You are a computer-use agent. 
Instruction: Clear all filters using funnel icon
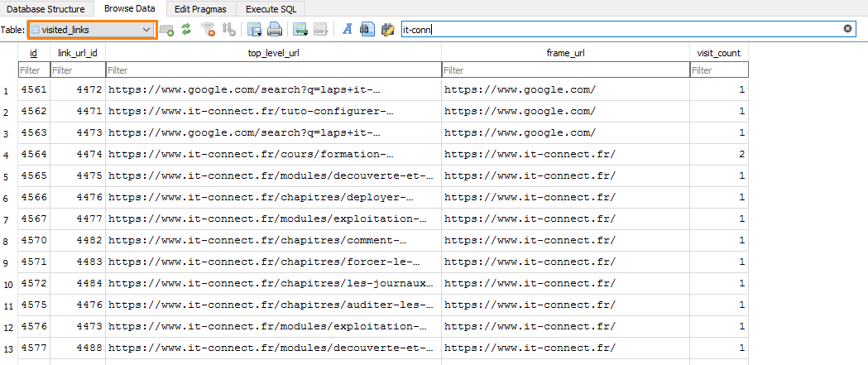(209, 29)
